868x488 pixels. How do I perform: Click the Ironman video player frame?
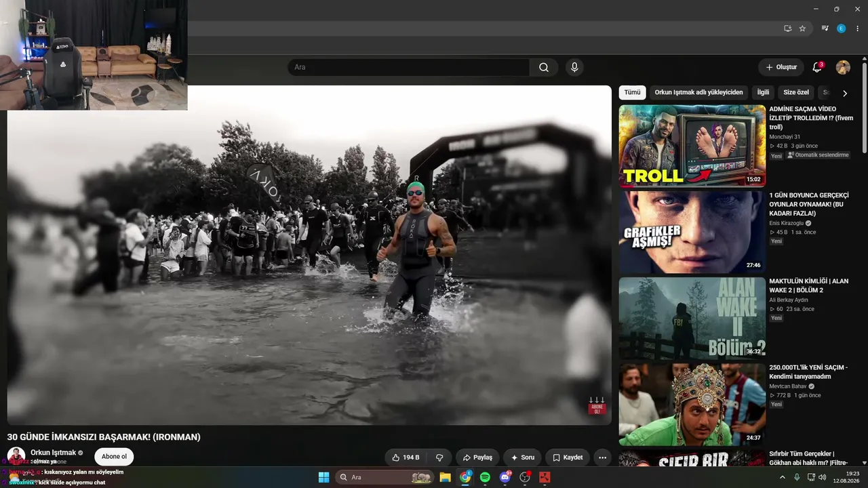(x=309, y=255)
